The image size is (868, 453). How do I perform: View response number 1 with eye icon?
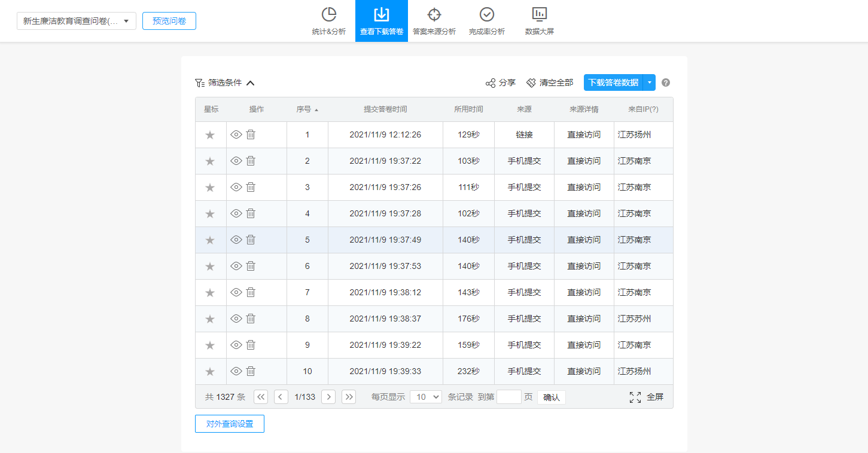236,134
